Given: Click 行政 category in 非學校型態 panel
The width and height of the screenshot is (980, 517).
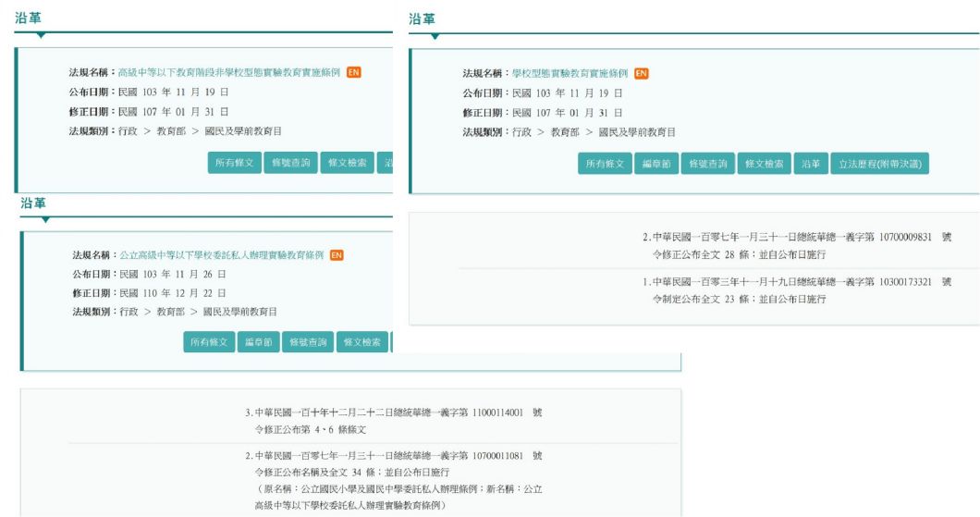Looking at the screenshot, I should (128, 130).
